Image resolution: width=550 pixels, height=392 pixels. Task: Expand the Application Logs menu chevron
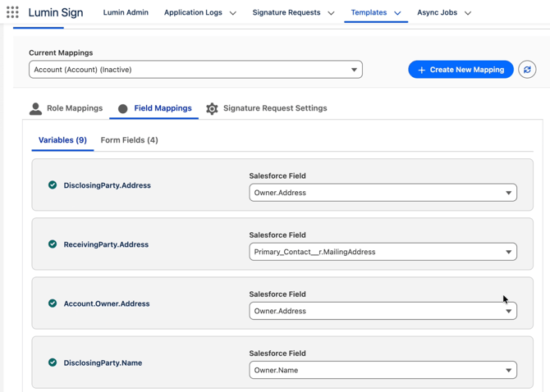[x=233, y=13]
